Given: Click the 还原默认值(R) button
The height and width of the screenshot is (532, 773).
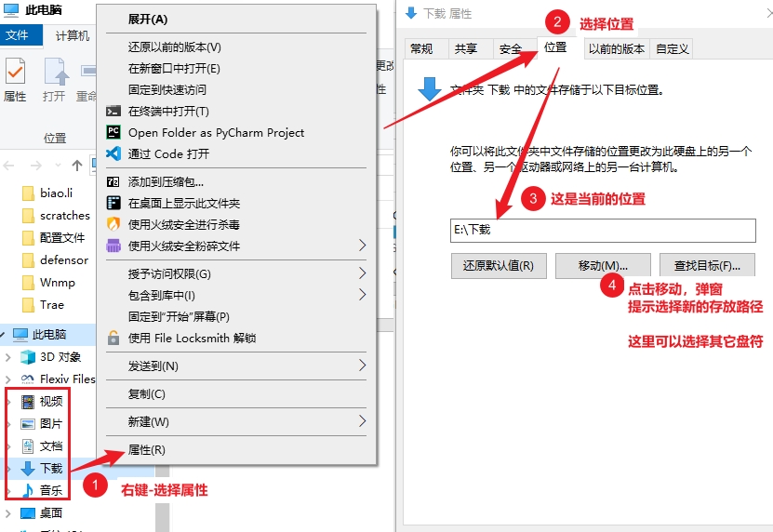Looking at the screenshot, I should click(499, 266).
